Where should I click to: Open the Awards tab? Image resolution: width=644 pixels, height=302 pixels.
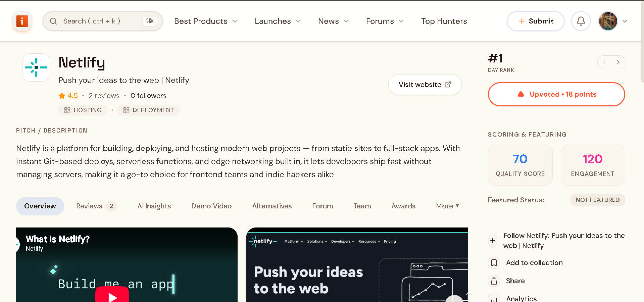click(403, 206)
